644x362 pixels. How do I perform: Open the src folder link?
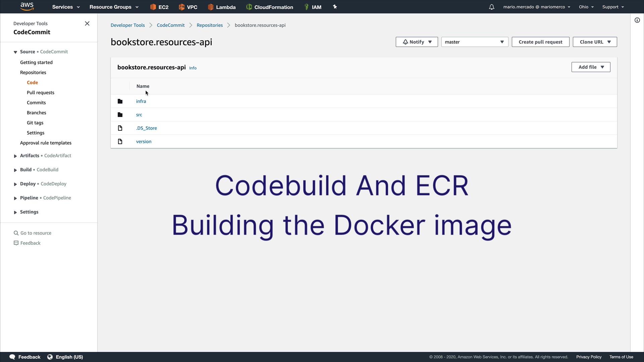coord(139,115)
